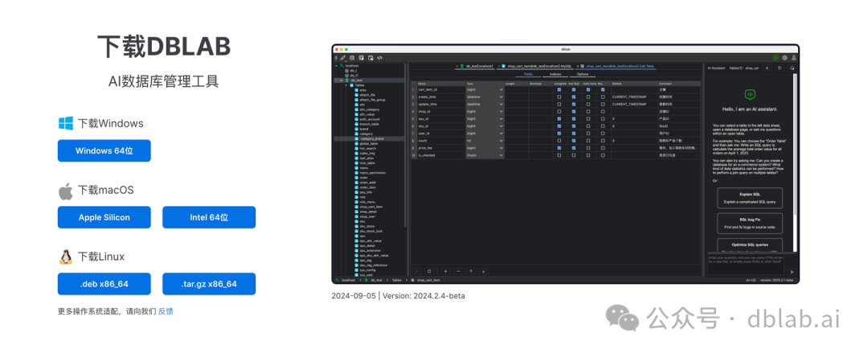Uncheck Auto Incre for cart_item_id row
This screenshot has height=354, width=868.
tap(588, 90)
